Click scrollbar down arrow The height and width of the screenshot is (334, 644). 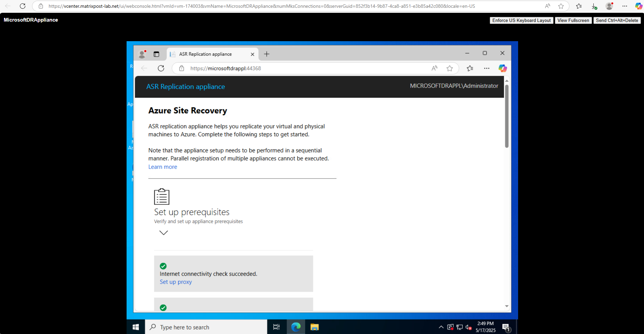[x=507, y=306]
